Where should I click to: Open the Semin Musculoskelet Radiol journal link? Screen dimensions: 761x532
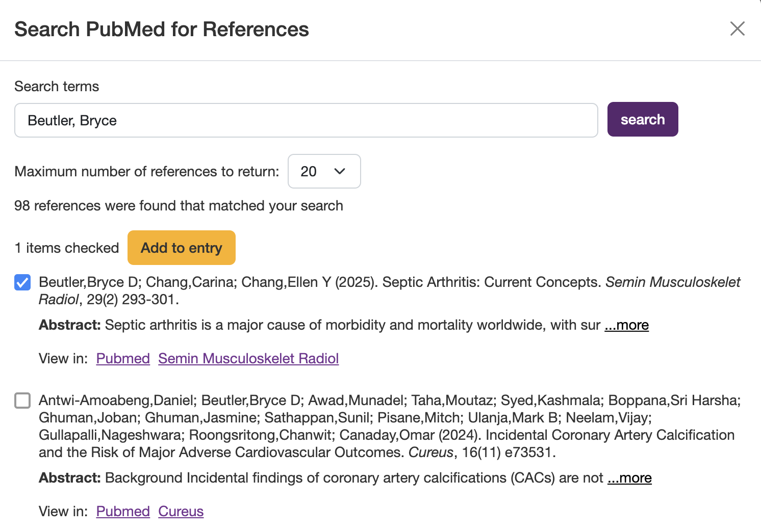[x=248, y=358]
